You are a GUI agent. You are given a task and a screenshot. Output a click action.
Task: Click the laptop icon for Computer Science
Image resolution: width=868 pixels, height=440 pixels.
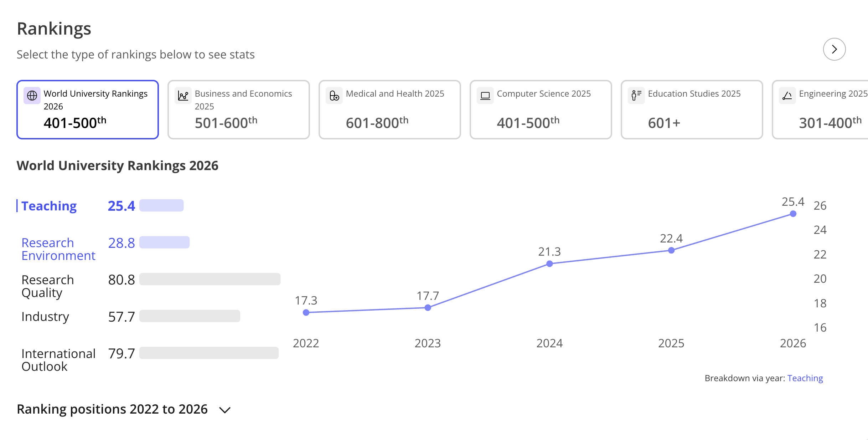pos(485,96)
